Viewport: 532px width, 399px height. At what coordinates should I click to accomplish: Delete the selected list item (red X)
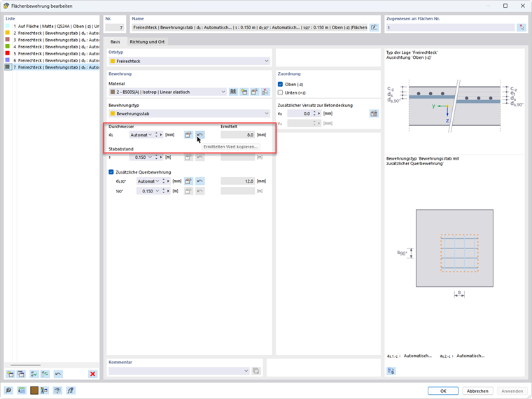[92, 374]
